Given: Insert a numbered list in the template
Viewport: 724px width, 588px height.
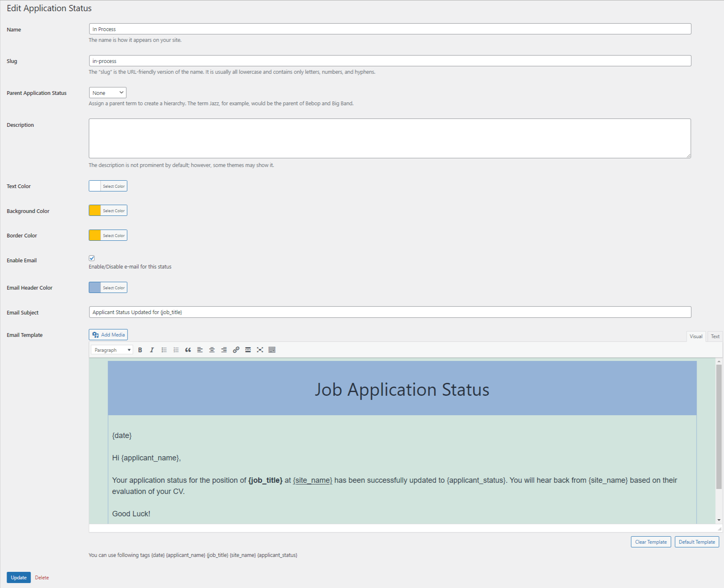Looking at the screenshot, I should point(176,350).
